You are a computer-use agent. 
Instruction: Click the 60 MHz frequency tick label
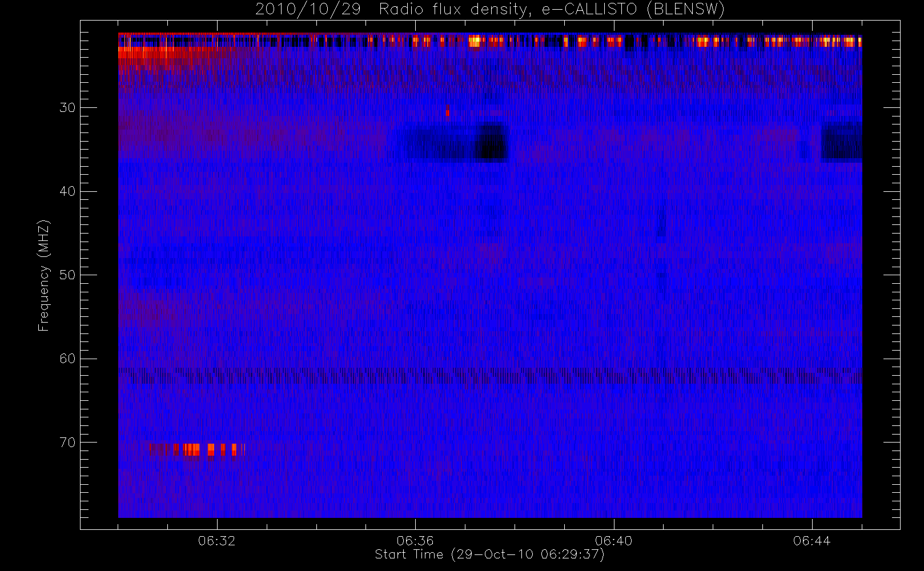click(x=67, y=359)
